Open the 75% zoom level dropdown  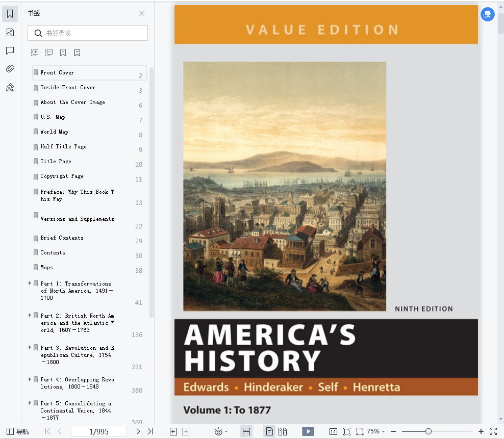pyautogui.click(x=376, y=431)
